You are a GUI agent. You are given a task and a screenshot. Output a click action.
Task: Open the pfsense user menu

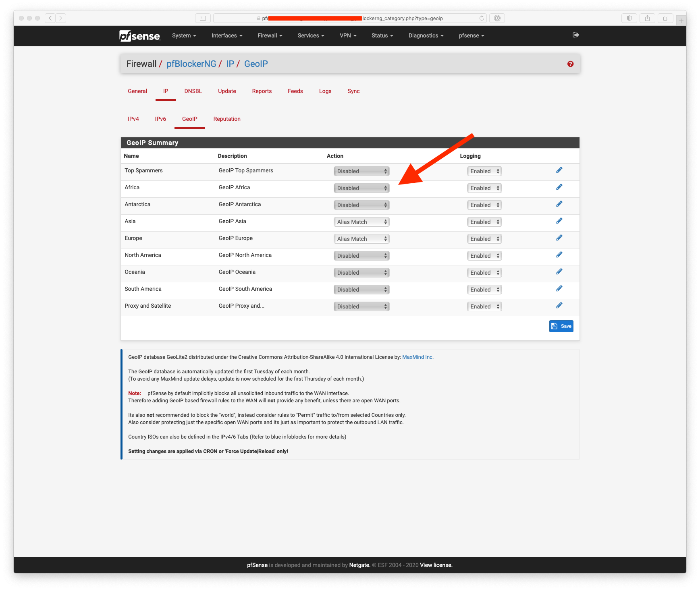tap(472, 35)
